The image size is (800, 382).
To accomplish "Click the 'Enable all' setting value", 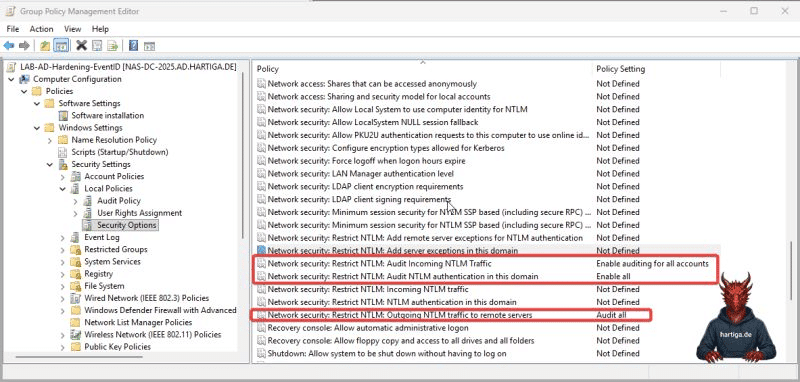I will (x=613, y=276).
